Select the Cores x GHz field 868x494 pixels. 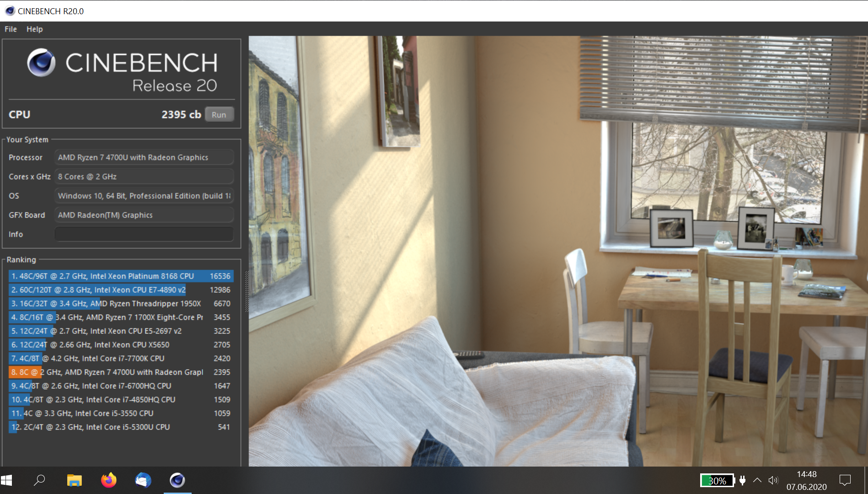pyautogui.click(x=144, y=177)
